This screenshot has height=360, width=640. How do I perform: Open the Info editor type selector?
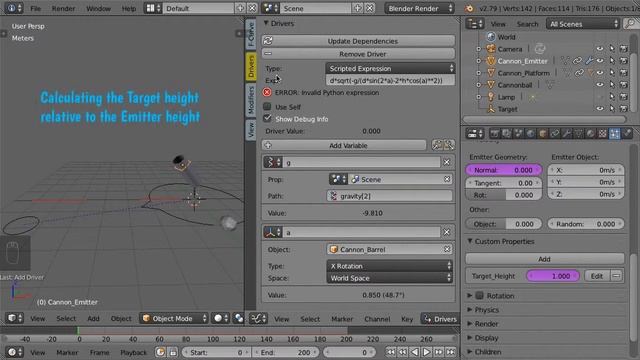tap(15, 8)
